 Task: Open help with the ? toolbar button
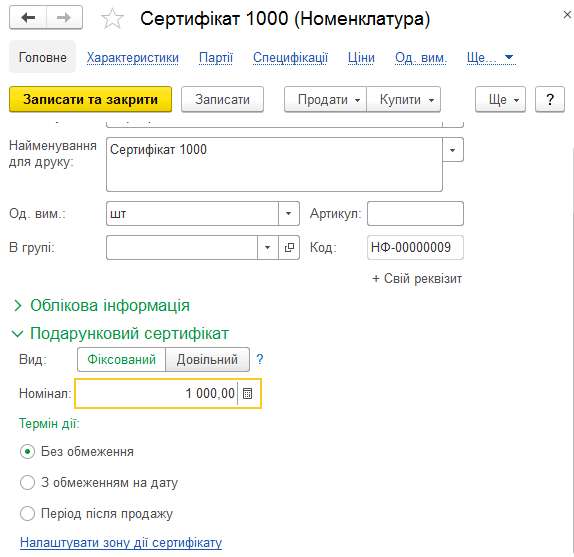click(550, 99)
